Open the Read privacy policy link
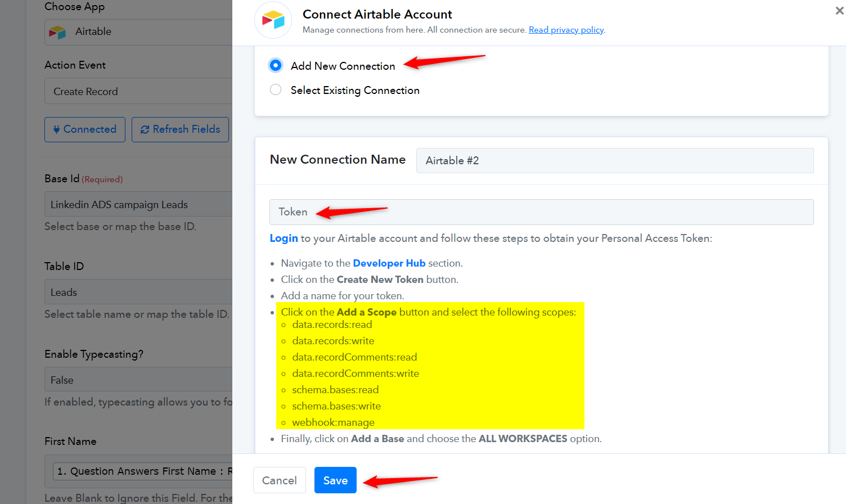 click(566, 30)
